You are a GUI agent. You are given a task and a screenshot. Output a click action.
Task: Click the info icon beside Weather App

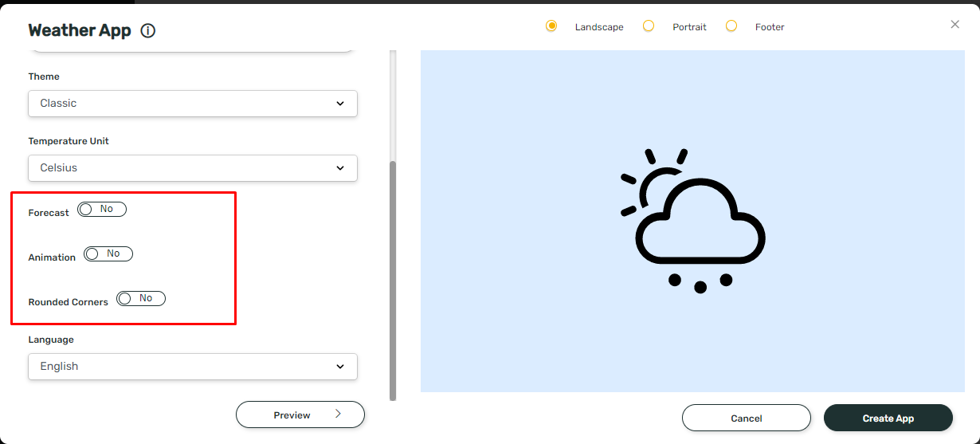148,31
